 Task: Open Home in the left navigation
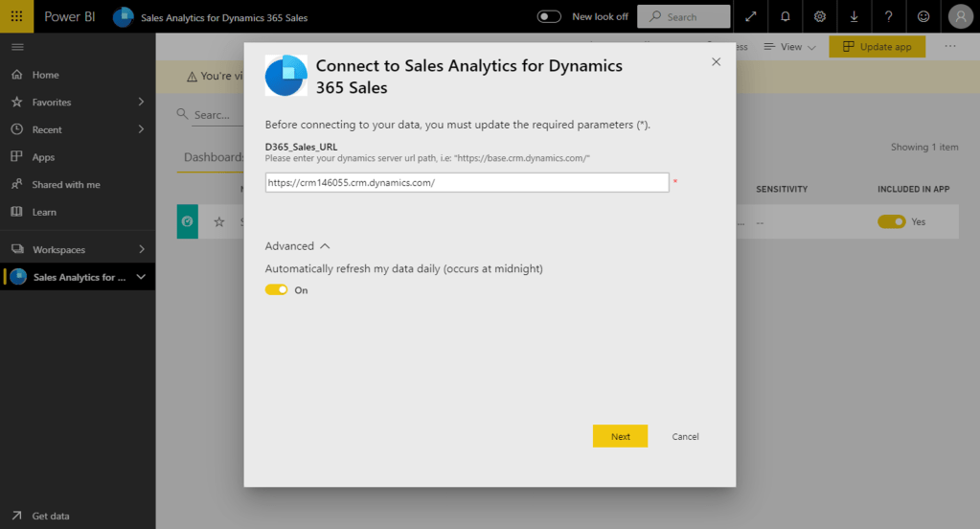tap(45, 75)
